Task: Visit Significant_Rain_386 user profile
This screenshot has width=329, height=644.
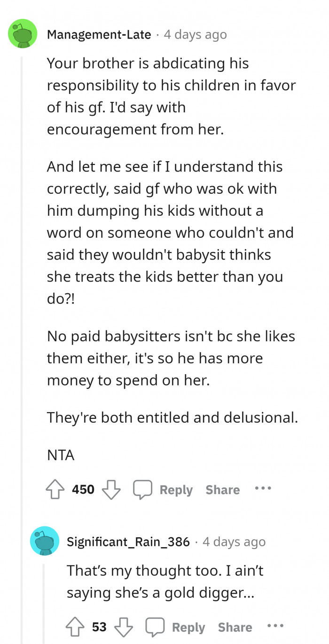Action: click(x=128, y=542)
